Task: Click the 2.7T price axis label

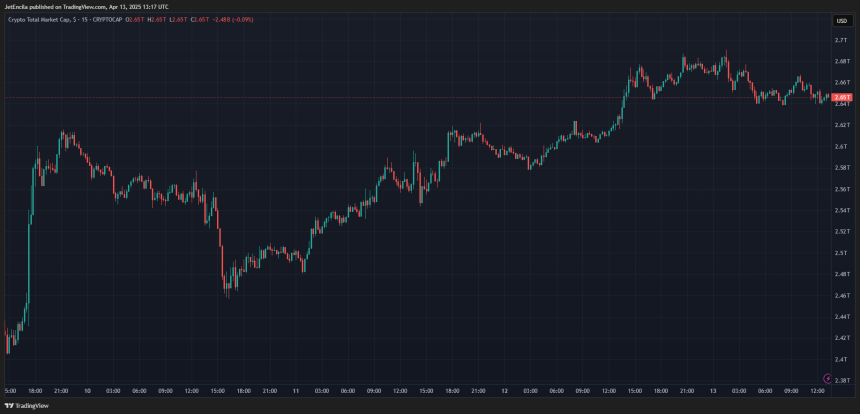Action: [x=841, y=40]
